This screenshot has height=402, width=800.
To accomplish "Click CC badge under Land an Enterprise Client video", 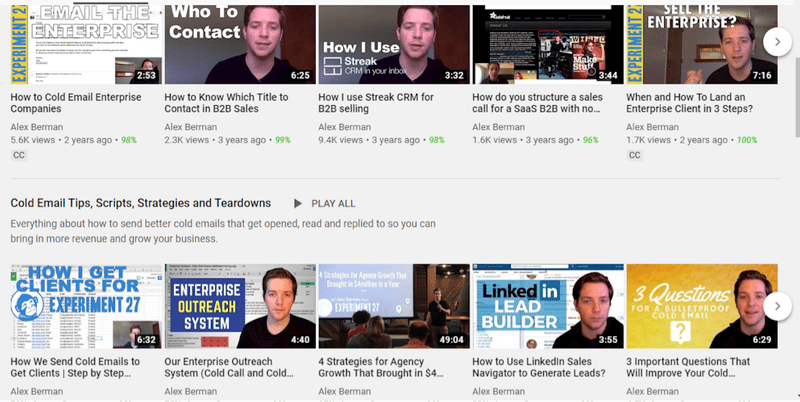I will 634,155.
